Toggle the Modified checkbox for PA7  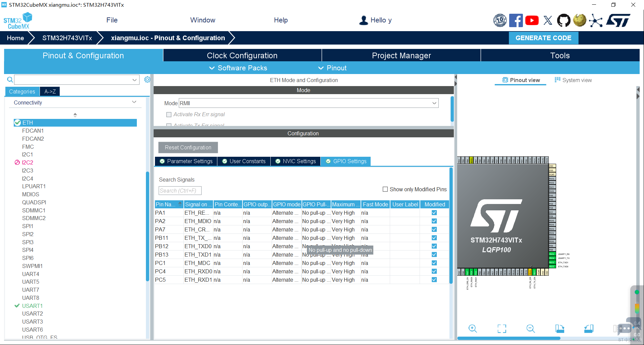click(434, 229)
